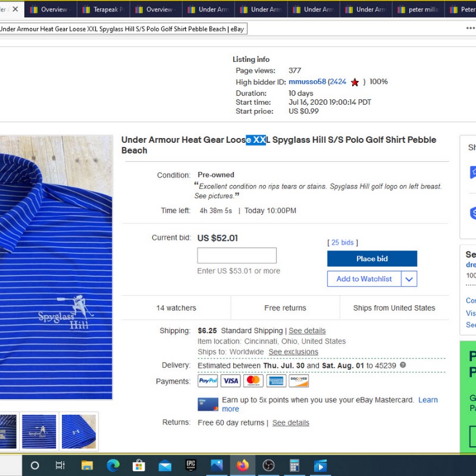The width and height of the screenshot is (476, 476).
Task: Click the 'Free returns' text
Action: 285,308
